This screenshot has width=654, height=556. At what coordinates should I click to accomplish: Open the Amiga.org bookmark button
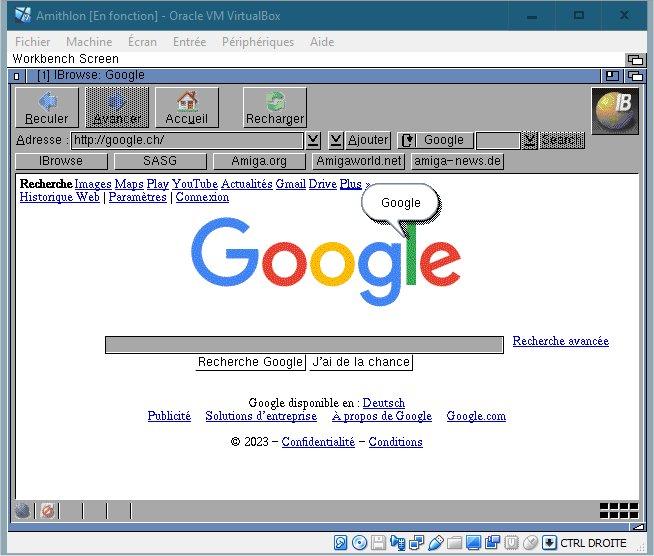click(259, 161)
